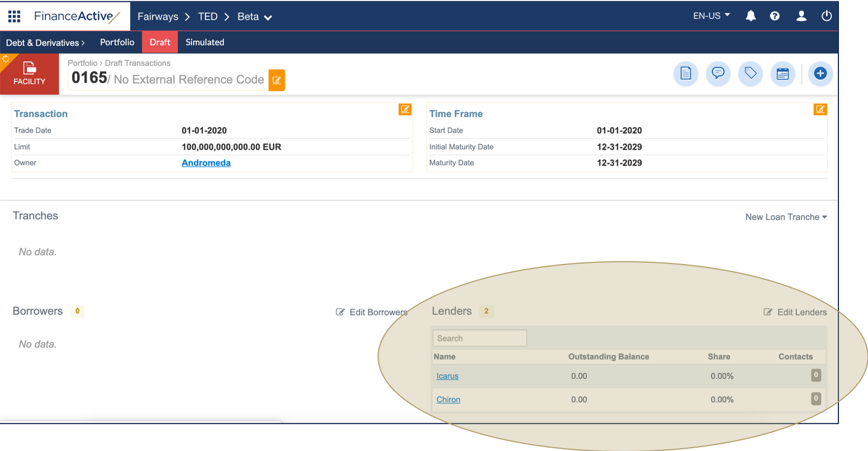Edit the Time Frame panel

click(x=820, y=109)
